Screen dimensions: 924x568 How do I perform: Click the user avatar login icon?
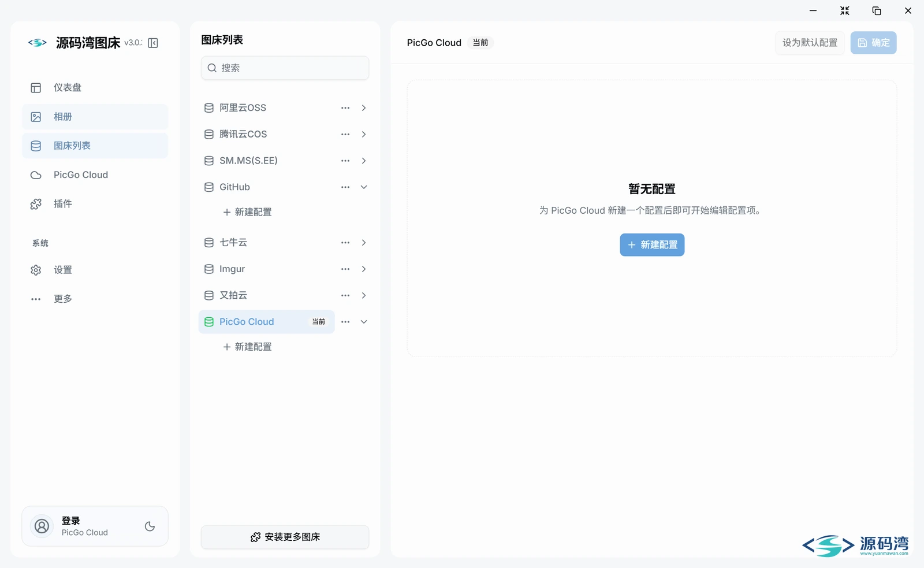click(42, 526)
